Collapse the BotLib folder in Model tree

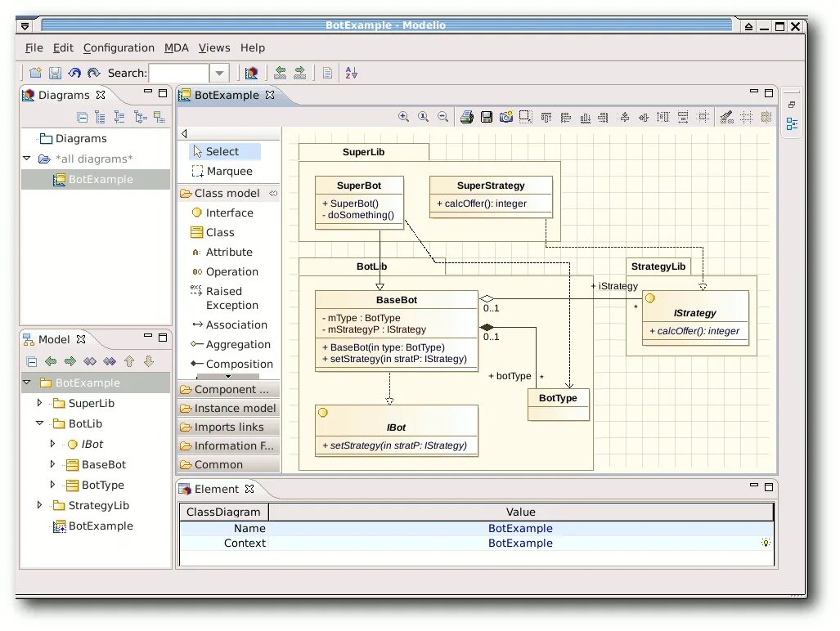[x=38, y=423]
